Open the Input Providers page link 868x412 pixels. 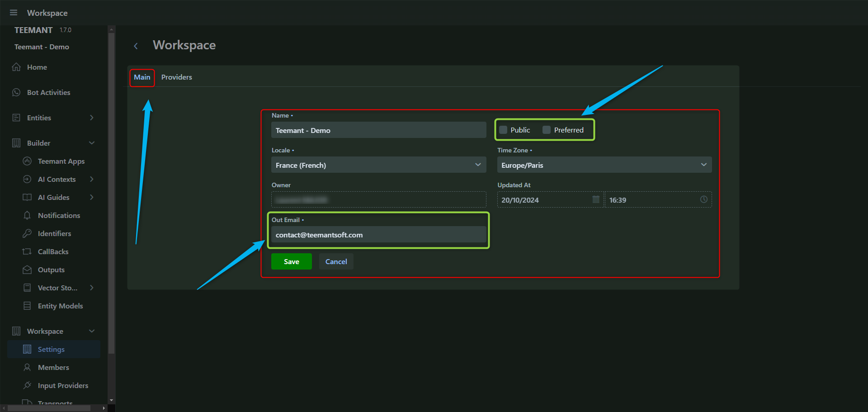tap(63, 386)
